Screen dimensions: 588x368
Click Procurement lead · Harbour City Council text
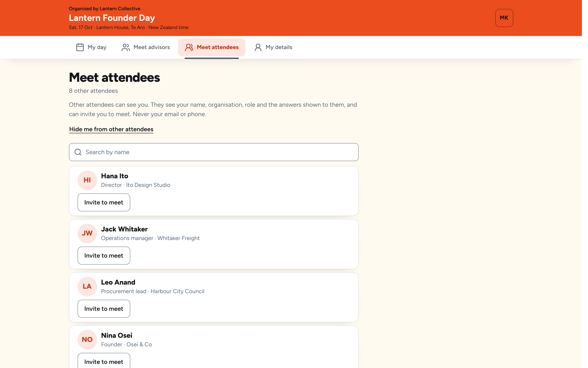coord(153,291)
